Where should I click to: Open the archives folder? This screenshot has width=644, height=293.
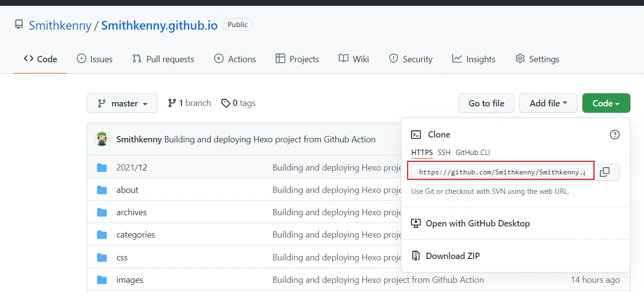coord(132,212)
